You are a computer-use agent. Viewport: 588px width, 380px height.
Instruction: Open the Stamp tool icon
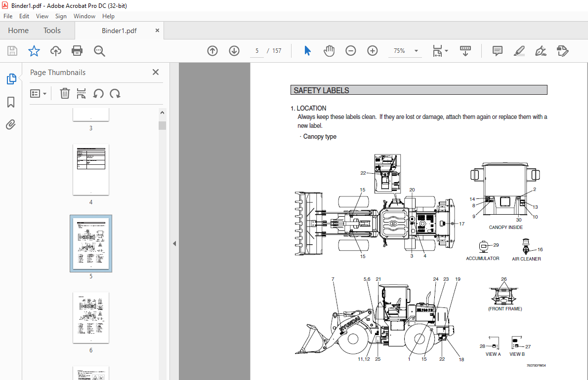click(x=562, y=51)
